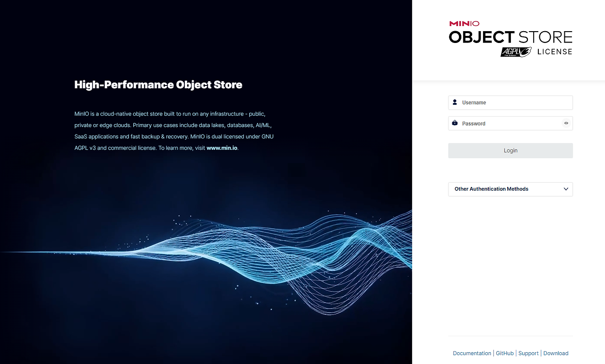Click the MinIO Object Store logo
Viewport: 605px width, 364px height.
point(510,39)
